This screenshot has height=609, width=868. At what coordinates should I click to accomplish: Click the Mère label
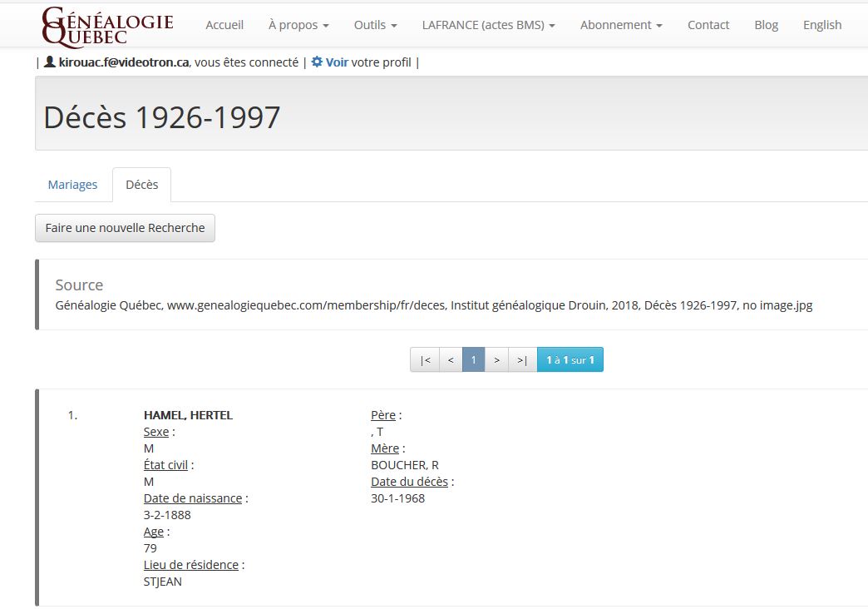tap(385, 448)
